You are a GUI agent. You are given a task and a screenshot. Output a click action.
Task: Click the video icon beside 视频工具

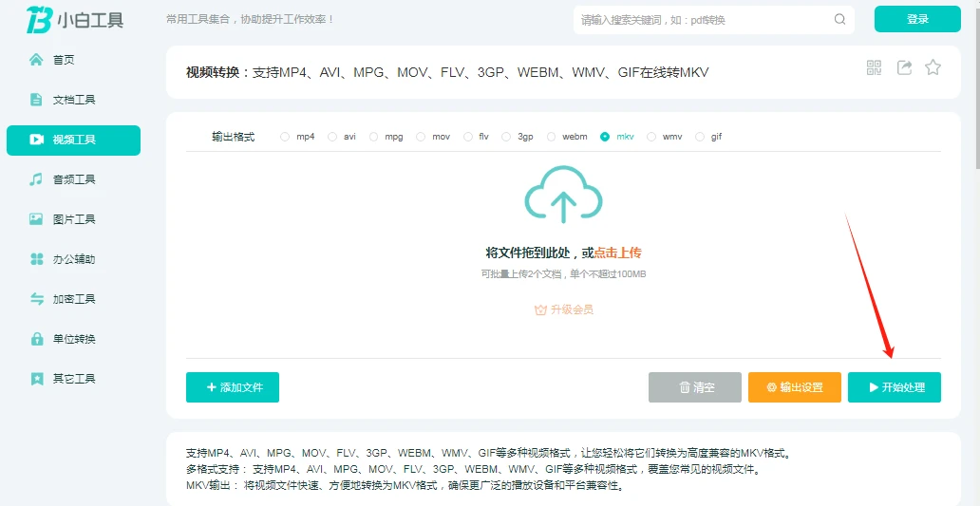pyautogui.click(x=36, y=140)
